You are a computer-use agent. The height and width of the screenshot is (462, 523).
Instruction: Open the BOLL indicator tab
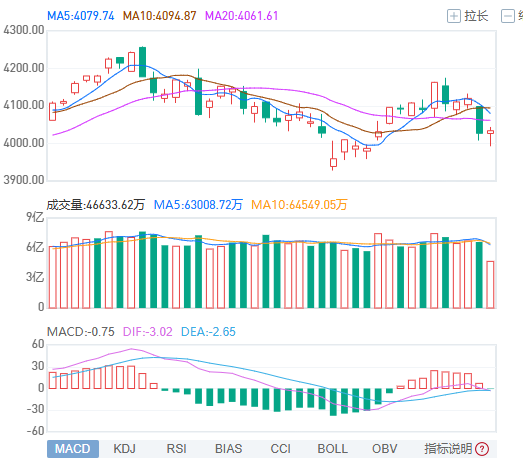coord(333,449)
